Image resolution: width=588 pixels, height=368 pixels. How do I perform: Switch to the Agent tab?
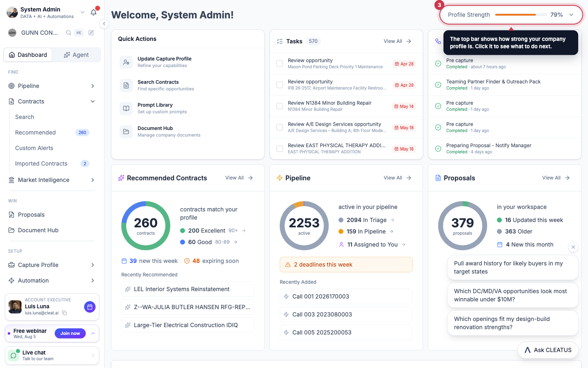coord(76,55)
